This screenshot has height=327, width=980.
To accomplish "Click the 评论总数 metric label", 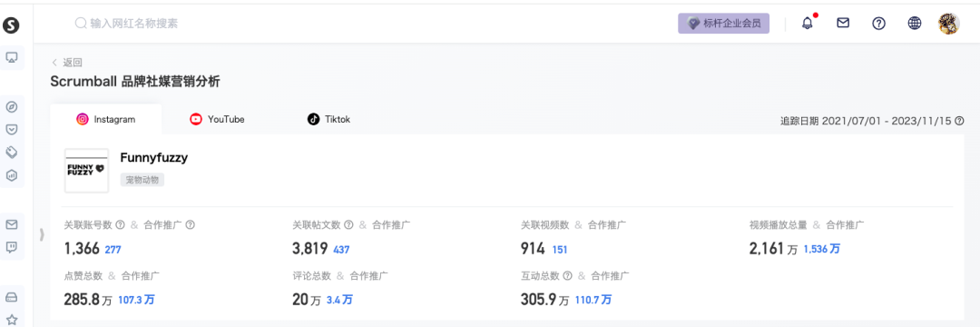I will click(311, 275).
